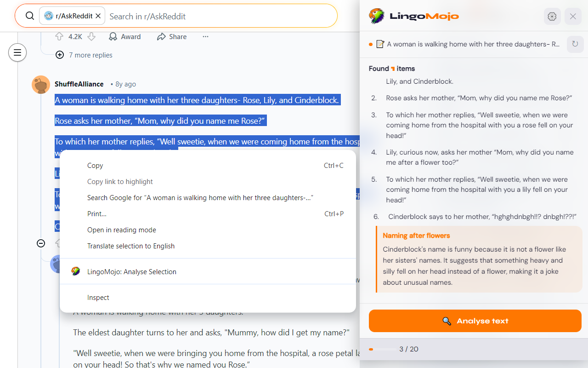588x368 pixels.
Task: Choose Copy in the context menu
Action: 208,166
